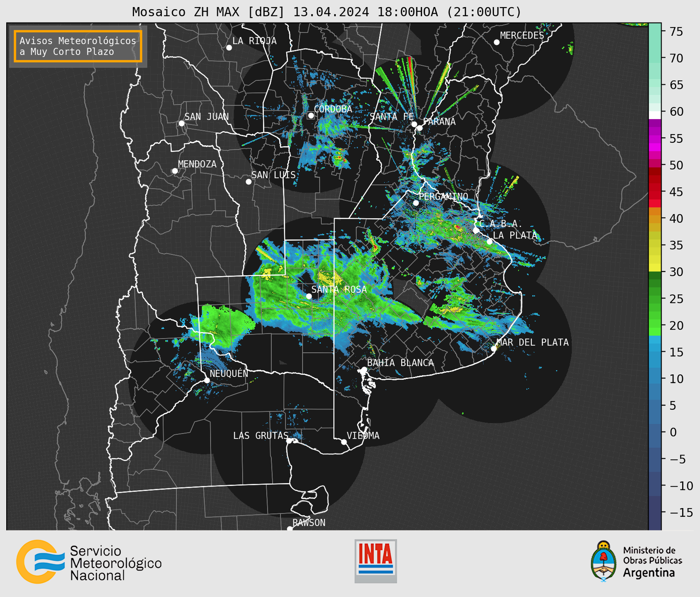Click the MAR DEL PLATA label text

click(x=532, y=343)
